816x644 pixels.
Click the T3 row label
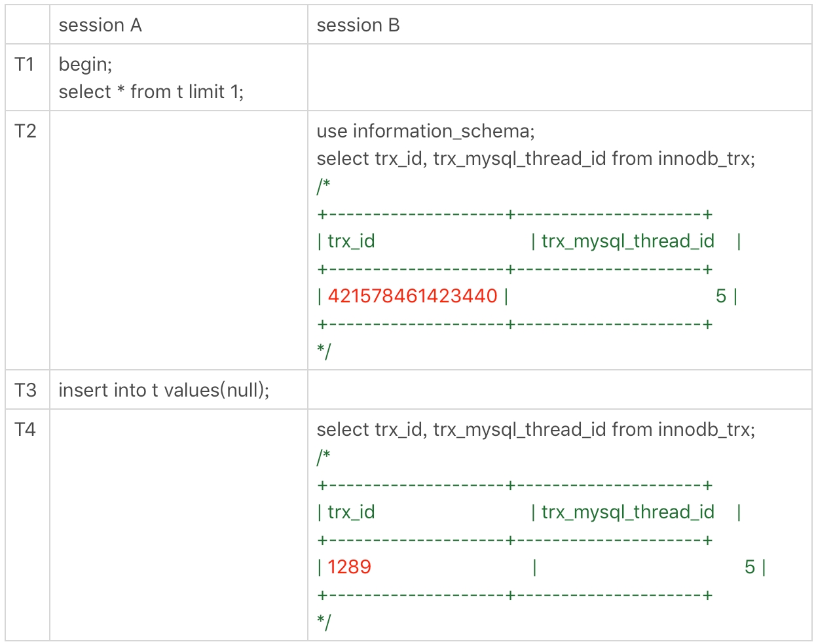coord(26,390)
